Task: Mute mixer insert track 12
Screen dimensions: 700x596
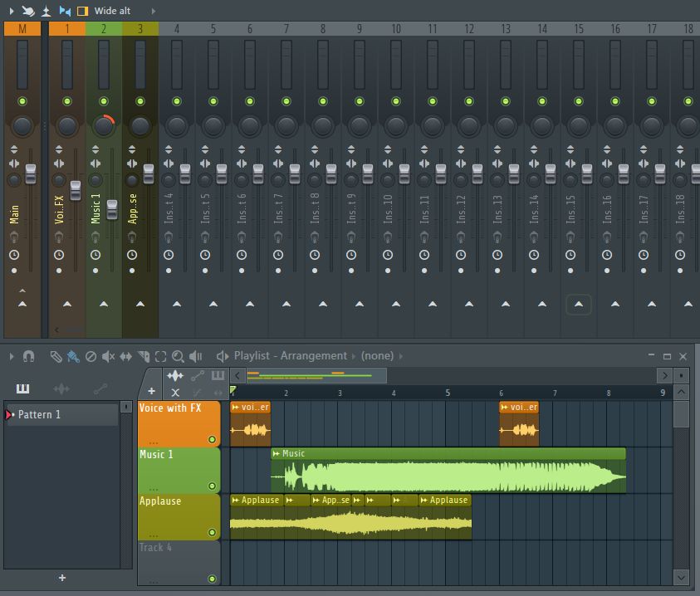Action: tap(469, 101)
